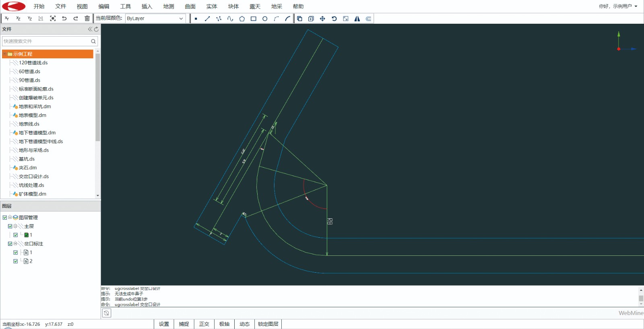Screen dimensions: 644x329
Task: Collapse the 主层 tree node
Action: click(x=15, y=226)
